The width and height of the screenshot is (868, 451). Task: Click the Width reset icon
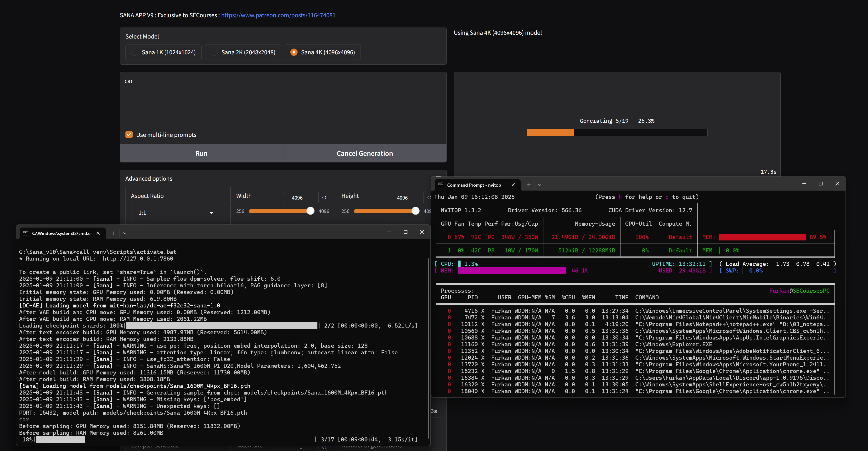[324, 198]
